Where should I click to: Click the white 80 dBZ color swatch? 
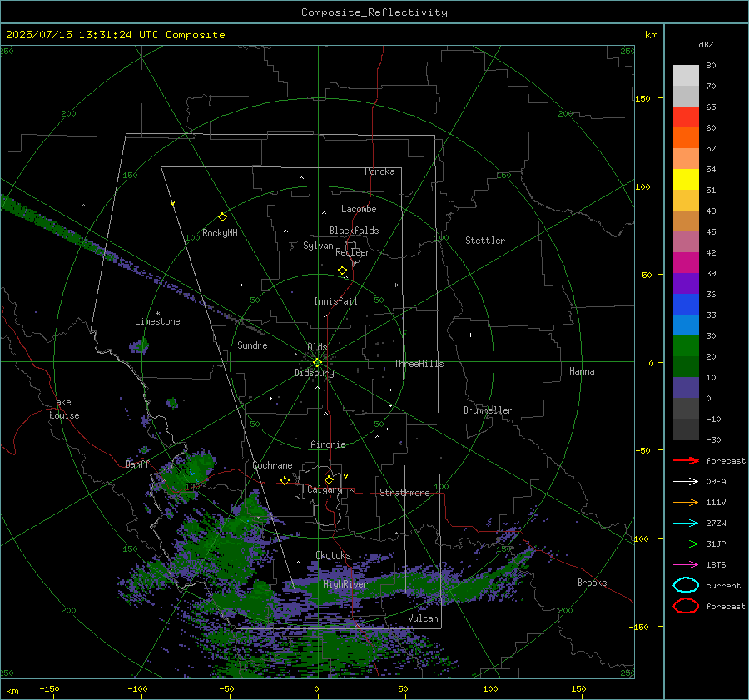(686, 75)
